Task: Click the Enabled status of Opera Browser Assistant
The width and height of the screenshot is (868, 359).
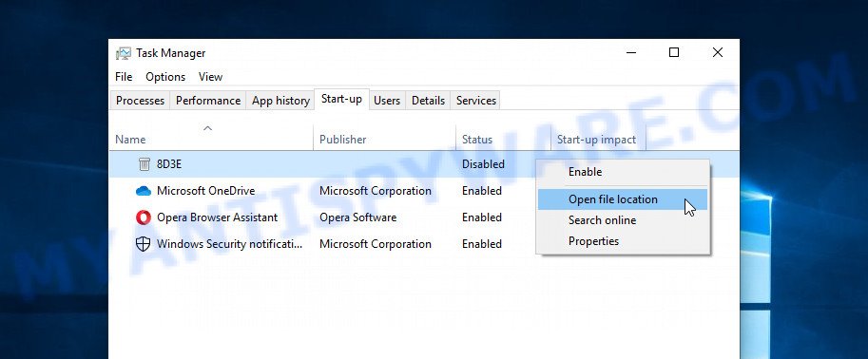Action: click(x=482, y=217)
